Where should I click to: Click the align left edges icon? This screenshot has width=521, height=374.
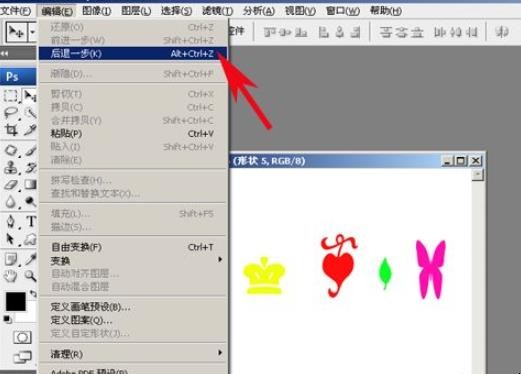[323, 32]
